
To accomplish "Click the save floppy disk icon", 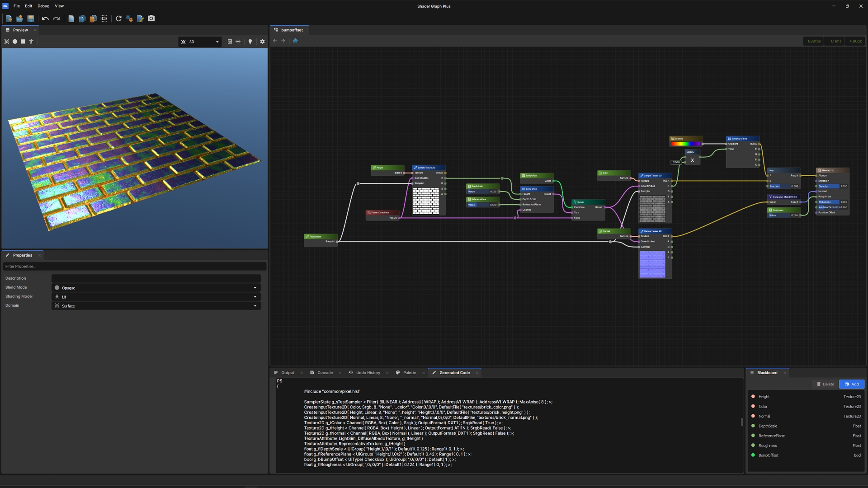I will coord(31,19).
